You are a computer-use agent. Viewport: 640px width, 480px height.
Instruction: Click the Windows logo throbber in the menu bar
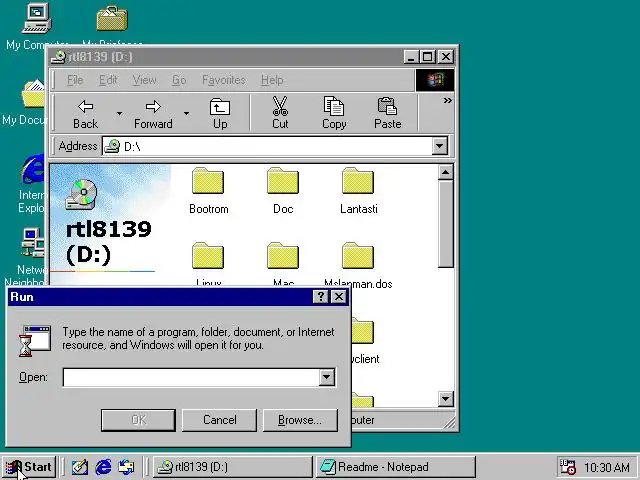click(435, 80)
